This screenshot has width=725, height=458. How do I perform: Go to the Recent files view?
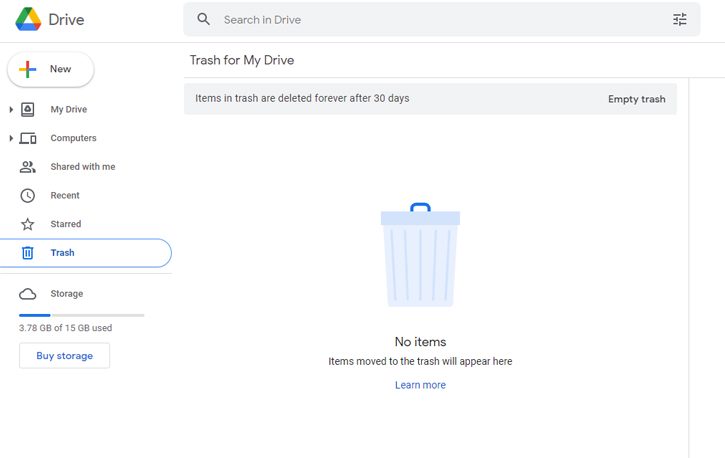(65, 195)
